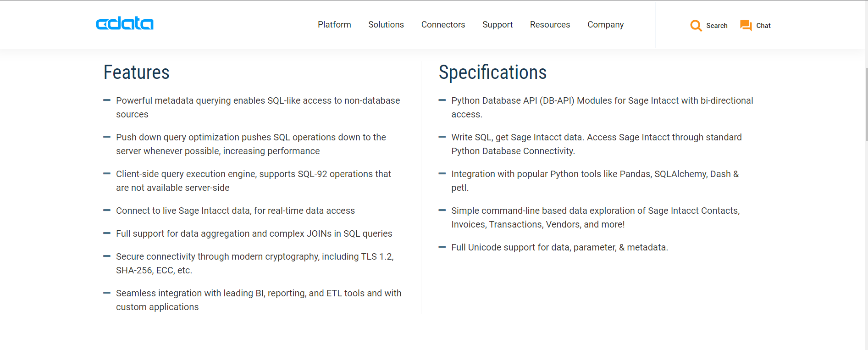Click the 'Full Unicode support' specification text
Screen dimensions: 868x350
coord(559,247)
